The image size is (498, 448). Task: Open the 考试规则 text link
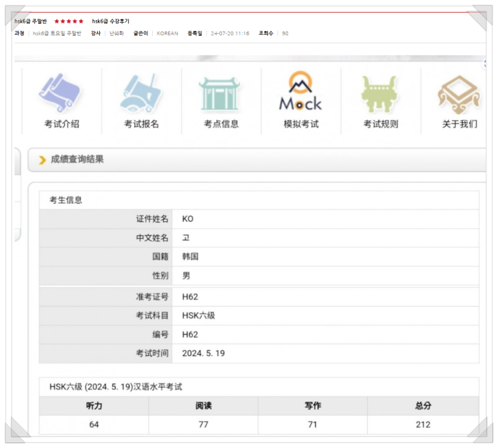pyautogui.click(x=381, y=124)
